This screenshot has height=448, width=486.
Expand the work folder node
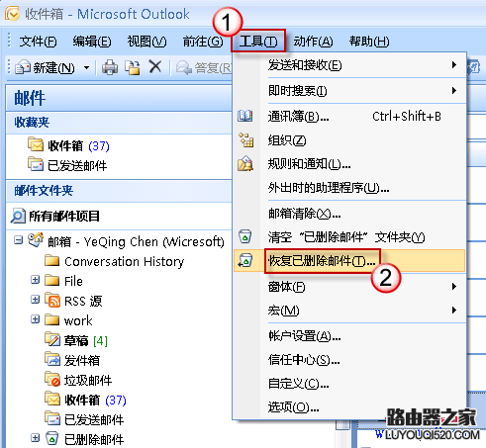(35, 319)
